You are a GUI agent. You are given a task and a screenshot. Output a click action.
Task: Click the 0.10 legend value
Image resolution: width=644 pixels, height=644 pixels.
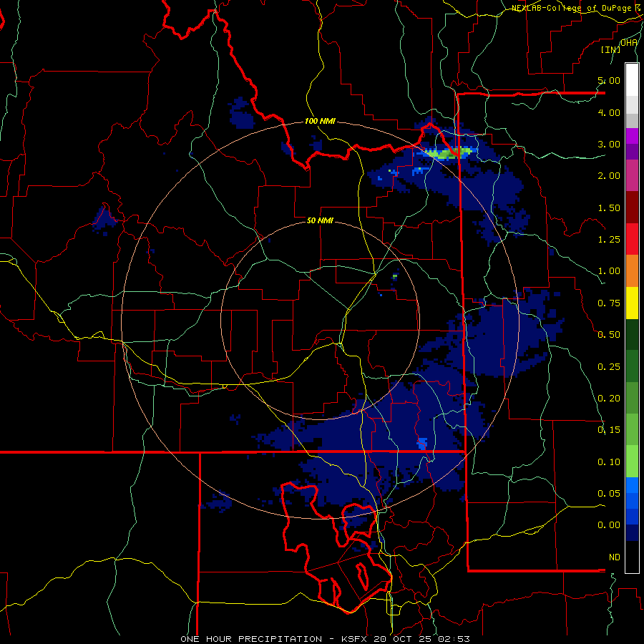tap(609, 462)
